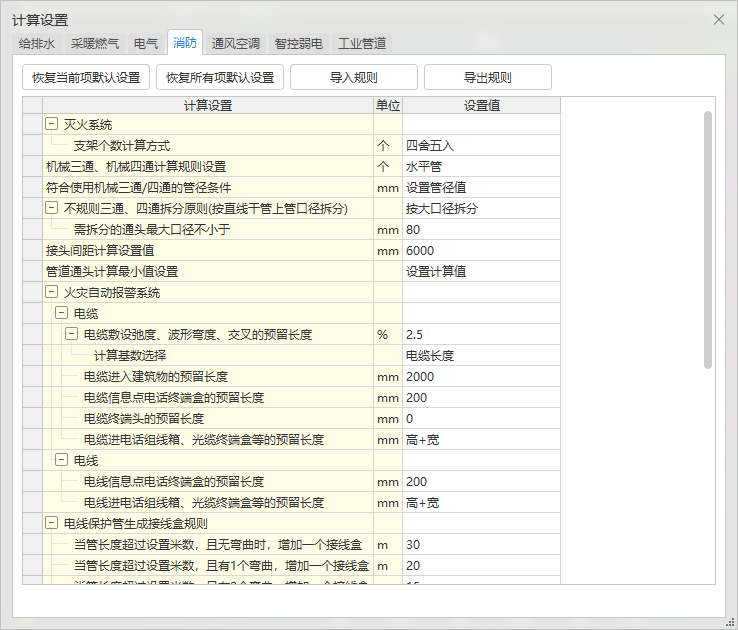Select the 智控弱电 tab
The width and height of the screenshot is (738, 630).
298,43
